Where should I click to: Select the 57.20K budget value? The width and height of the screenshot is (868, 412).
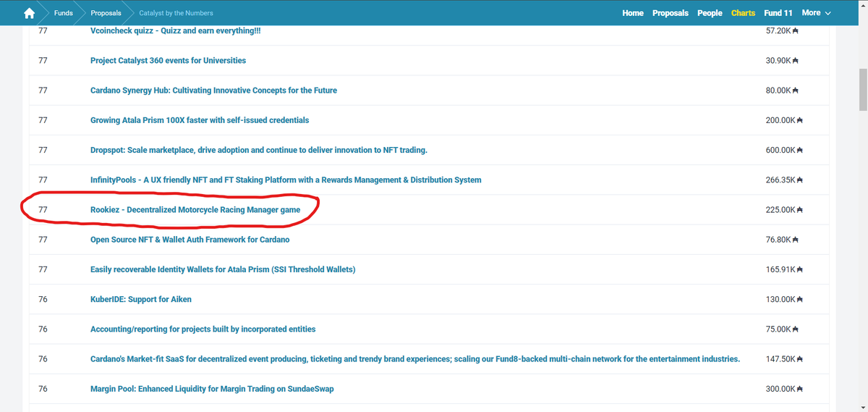[x=781, y=32]
